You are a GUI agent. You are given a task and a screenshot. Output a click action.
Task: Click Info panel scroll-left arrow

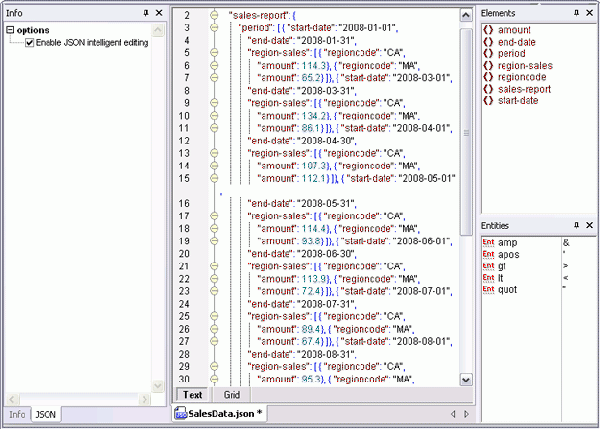12,400
